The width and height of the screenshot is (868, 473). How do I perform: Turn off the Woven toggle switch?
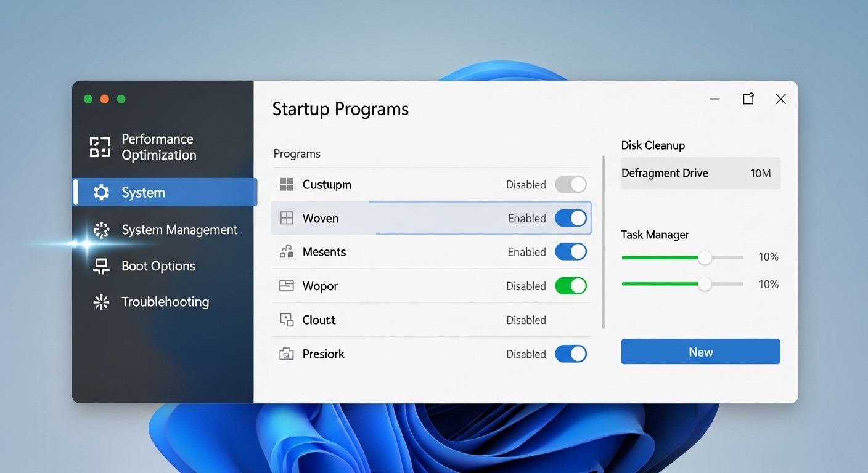(x=570, y=218)
